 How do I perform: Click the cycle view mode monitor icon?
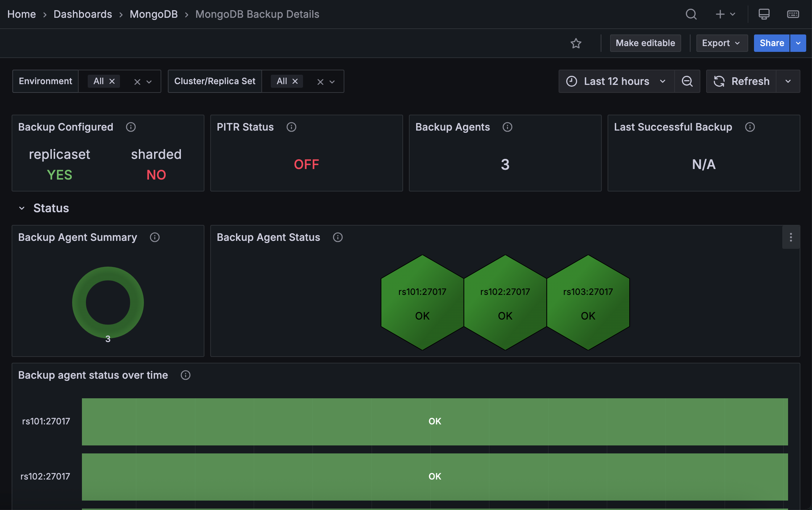(764, 14)
